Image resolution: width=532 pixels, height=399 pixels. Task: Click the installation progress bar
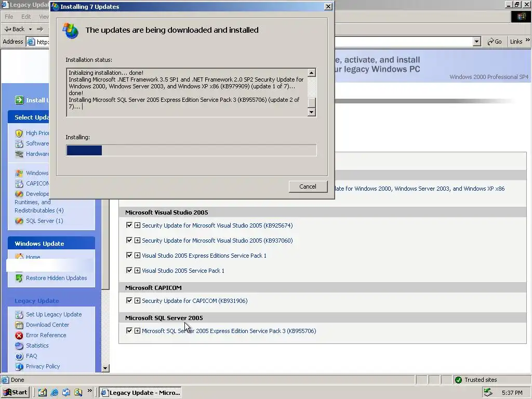click(x=191, y=150)
